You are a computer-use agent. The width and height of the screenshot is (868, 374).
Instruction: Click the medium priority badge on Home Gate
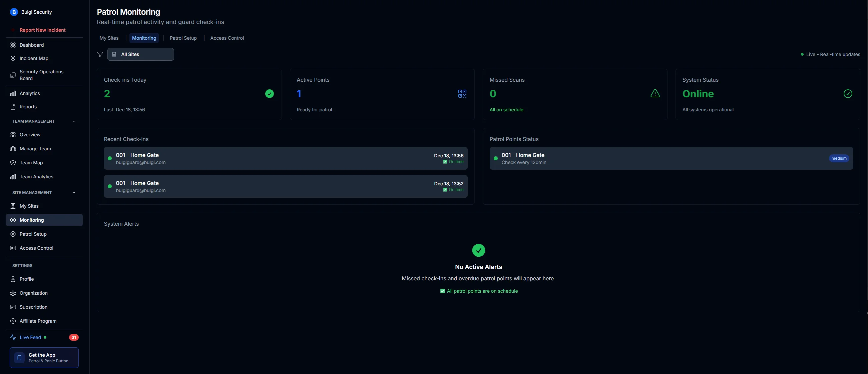[x=839, y=158]
